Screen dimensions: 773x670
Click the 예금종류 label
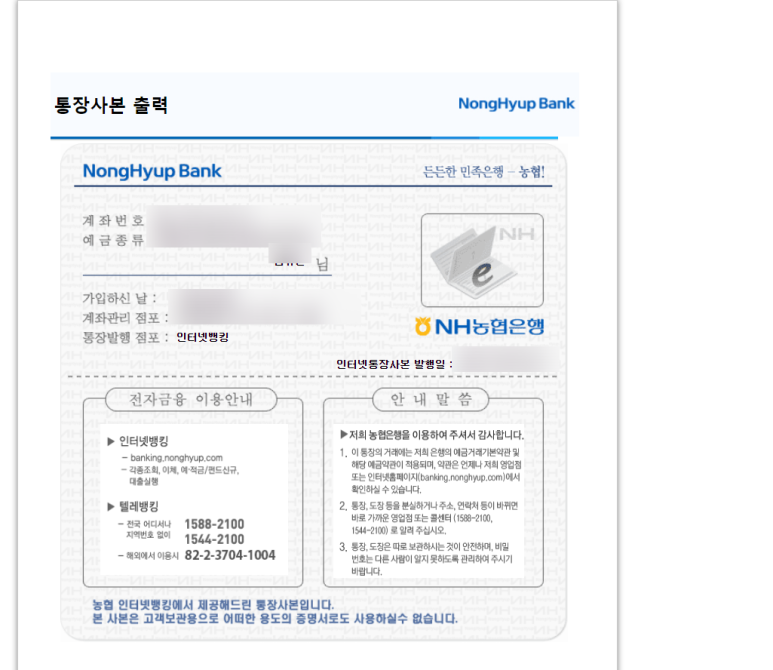click(x=113, y=240)
